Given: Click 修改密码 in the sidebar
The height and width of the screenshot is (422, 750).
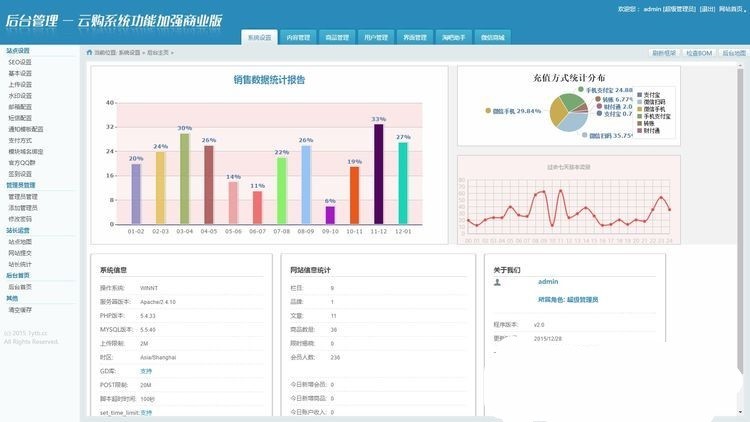Looking at the screenshot, I should (x=20, y=219).
